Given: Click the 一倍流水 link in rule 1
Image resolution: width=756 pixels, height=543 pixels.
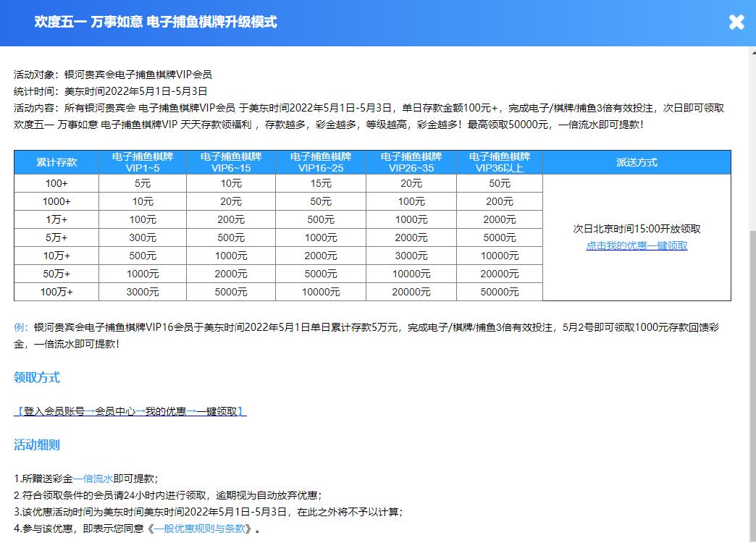Looking at the screenshot, I should pyautogui.click(x=93, y=479).
